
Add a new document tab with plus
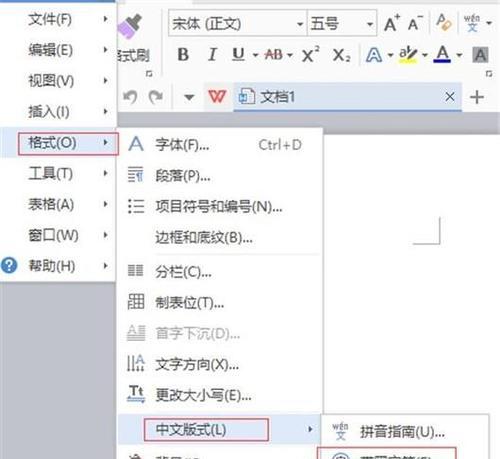(x=477, y=97)
